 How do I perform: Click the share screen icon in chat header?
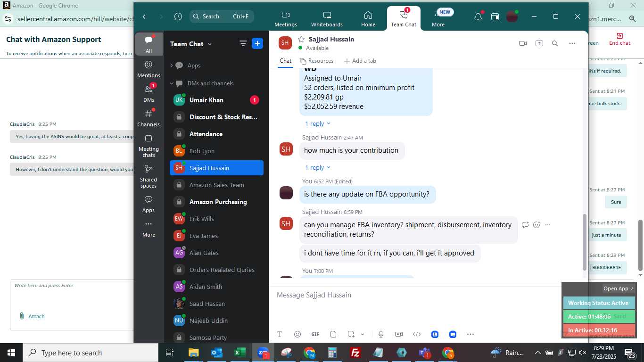click(x=539, y=43)
